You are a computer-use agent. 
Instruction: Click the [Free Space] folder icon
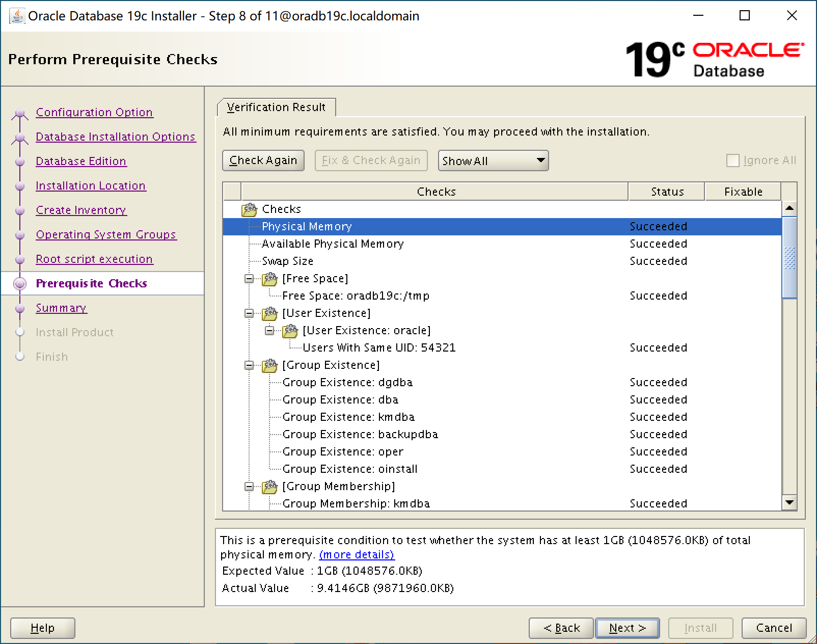[269, 279]
